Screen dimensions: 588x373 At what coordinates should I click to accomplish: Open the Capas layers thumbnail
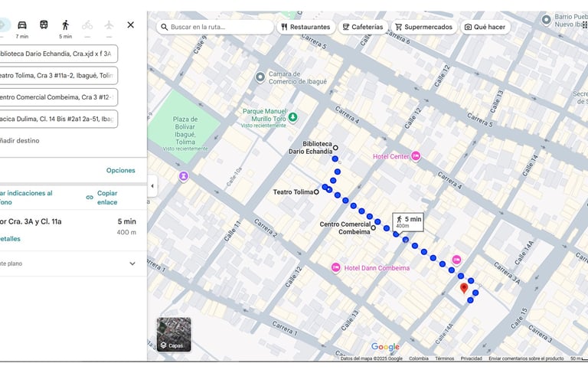(x=174, y=335)
